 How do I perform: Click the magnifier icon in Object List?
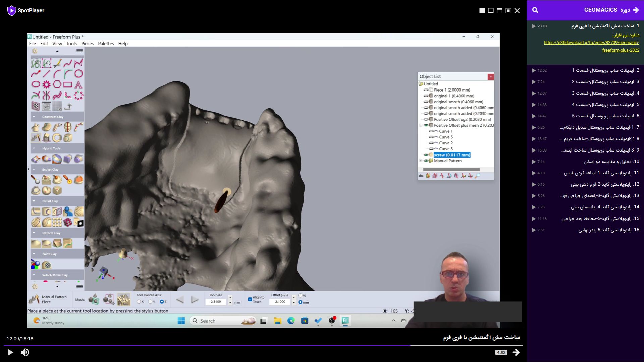(477, 176)
